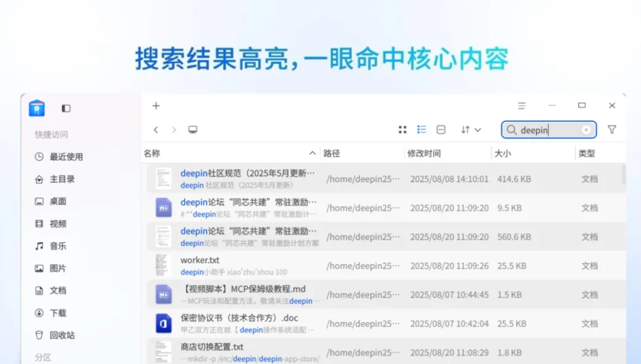The width and height of the screenshot is (641, 364).
Task: Select 保密协议书 doc file icon
Action: [163, 323]
